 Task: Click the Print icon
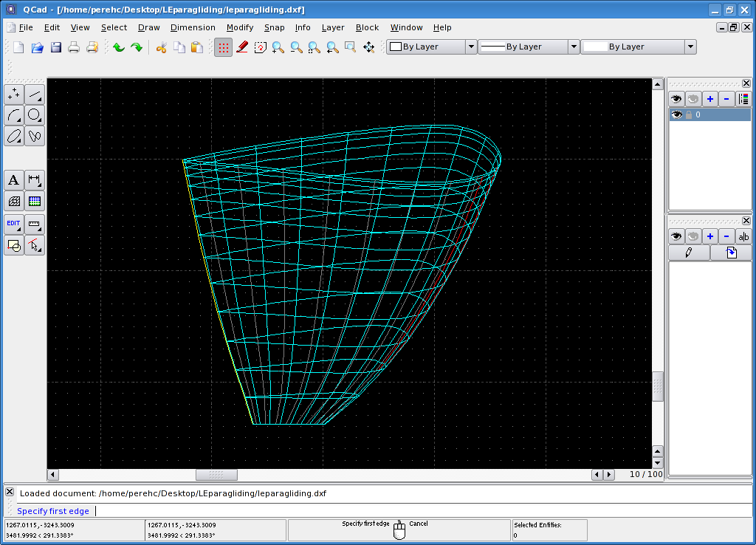click(x=74, y=47)
